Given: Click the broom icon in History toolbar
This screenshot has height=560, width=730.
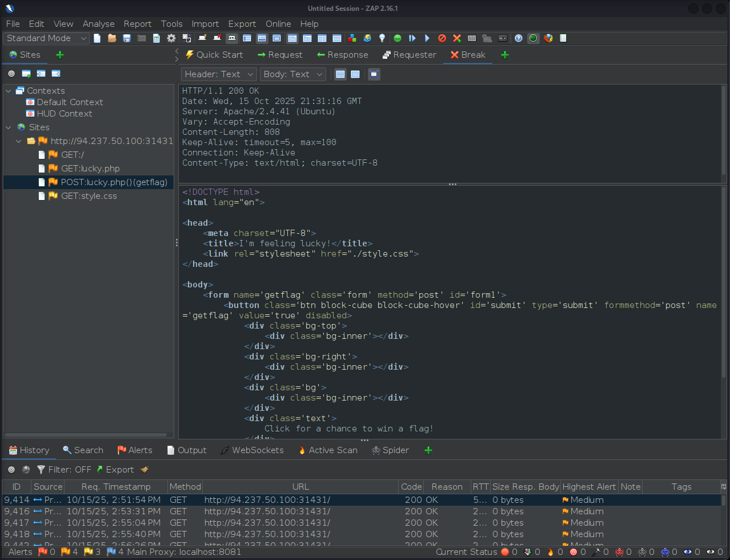Looking at the screenshot, I should [145, 470].
